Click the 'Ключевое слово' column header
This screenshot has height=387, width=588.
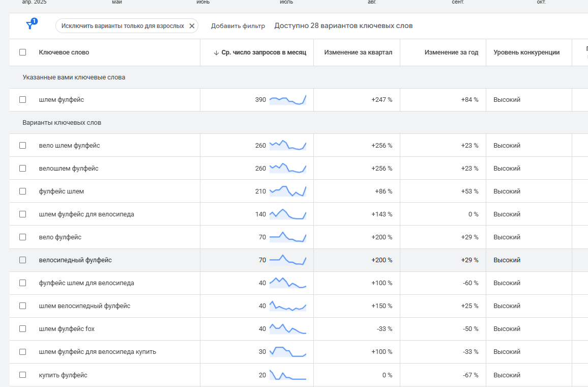(64, 52)
